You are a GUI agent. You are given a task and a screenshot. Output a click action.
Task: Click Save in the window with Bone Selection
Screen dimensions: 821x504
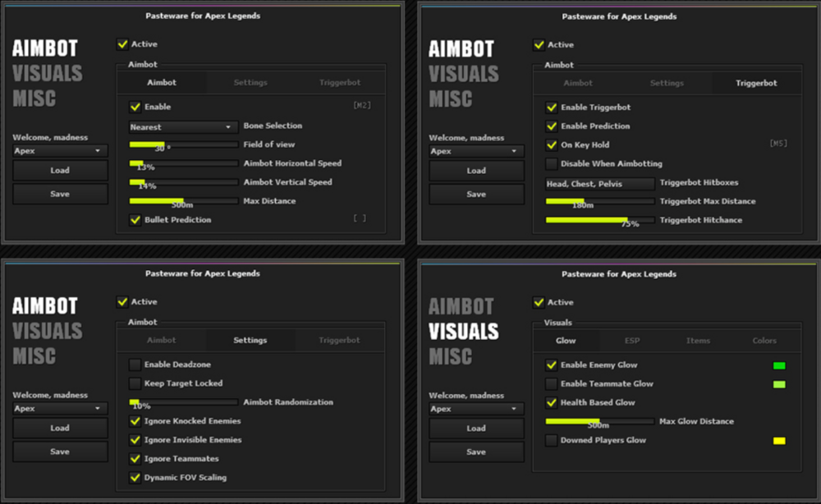coord(60,194)
